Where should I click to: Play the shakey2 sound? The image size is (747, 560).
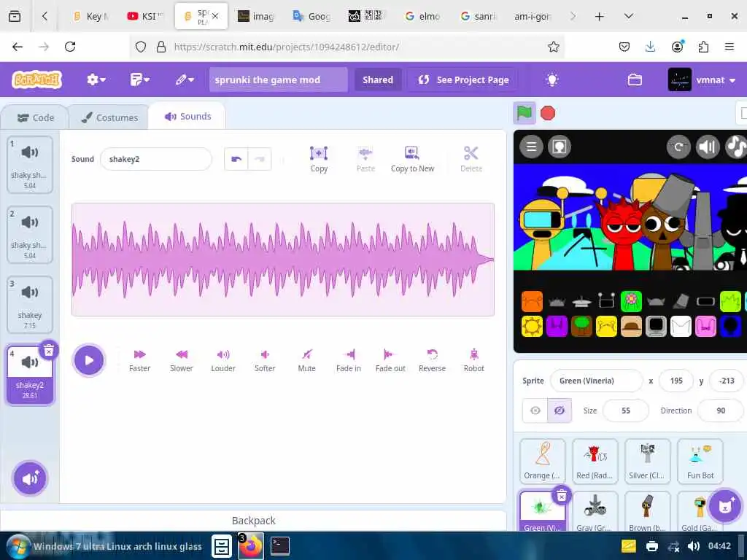[88, 360]
